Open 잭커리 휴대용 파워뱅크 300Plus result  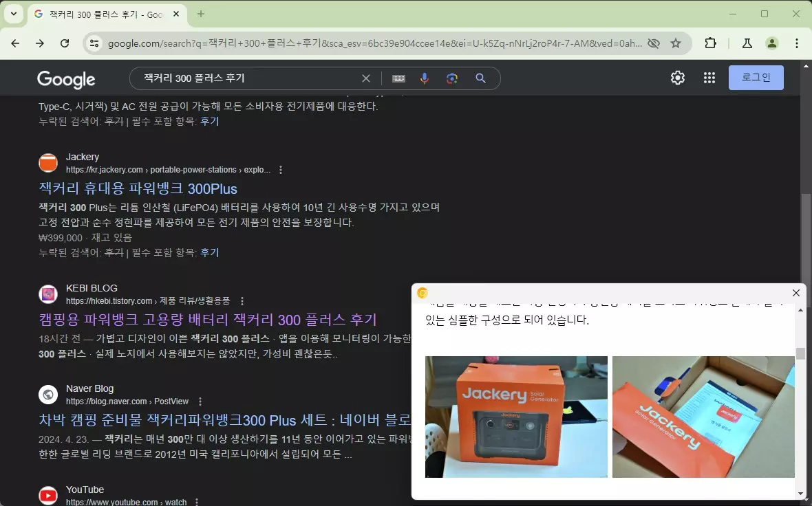pos(138,189)
